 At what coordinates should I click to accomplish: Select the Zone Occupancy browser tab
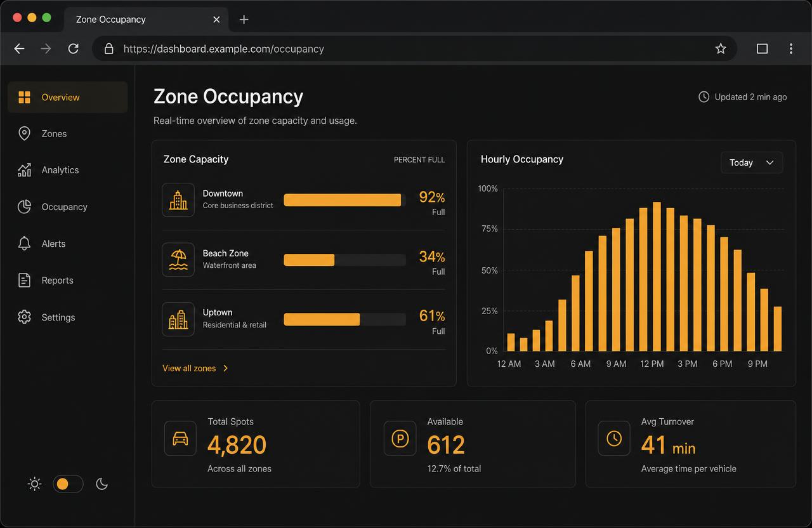(146, 20)
